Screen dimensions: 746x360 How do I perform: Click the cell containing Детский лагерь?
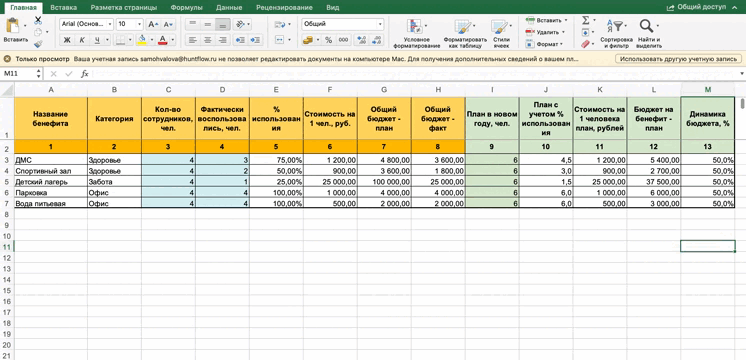pos(51,182)
